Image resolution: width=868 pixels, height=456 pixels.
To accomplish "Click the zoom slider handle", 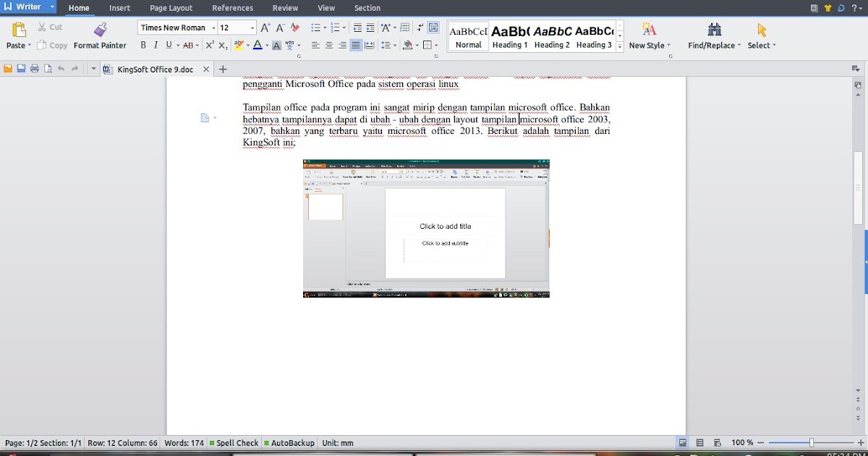I will (812, 442).
